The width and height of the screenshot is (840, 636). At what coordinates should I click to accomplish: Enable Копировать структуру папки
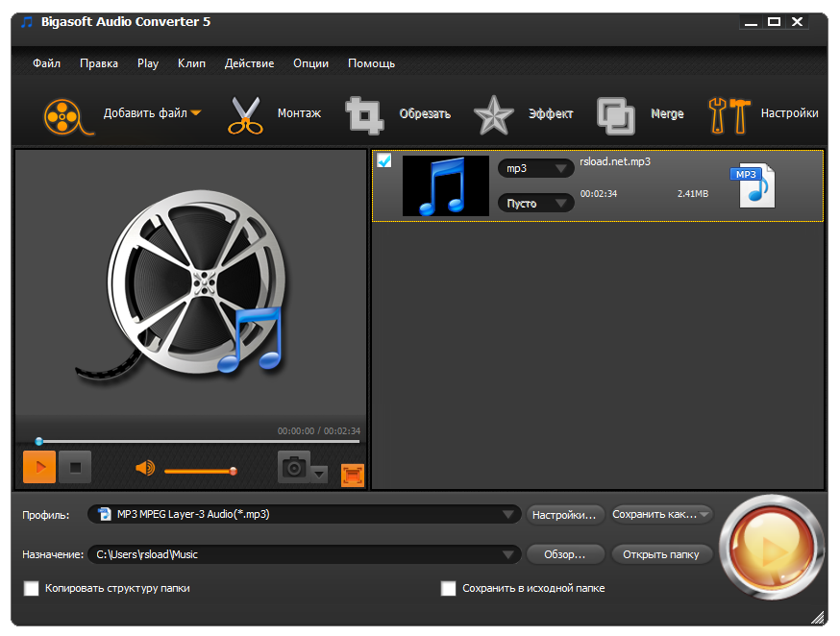click(x=31, y=588)
